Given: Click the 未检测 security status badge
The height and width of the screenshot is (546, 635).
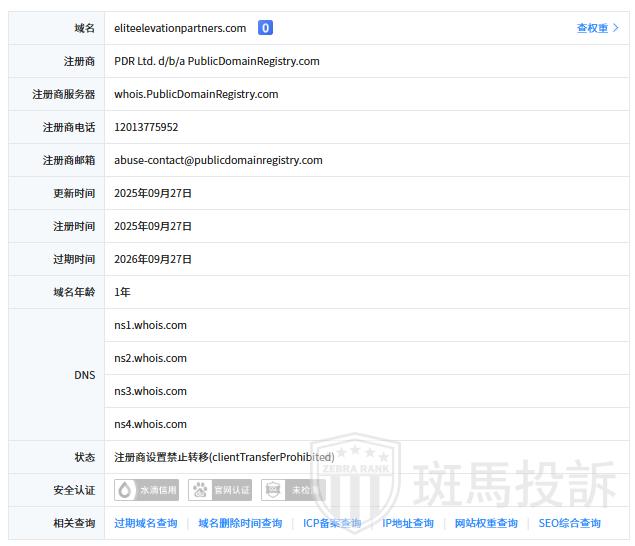Looking at the screenshot, I should (294, 490).
